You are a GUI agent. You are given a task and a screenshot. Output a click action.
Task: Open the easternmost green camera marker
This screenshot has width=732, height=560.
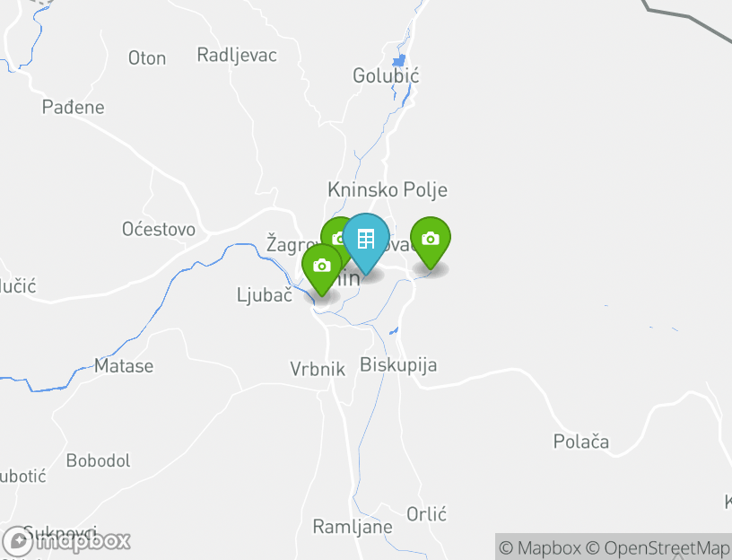431,242
